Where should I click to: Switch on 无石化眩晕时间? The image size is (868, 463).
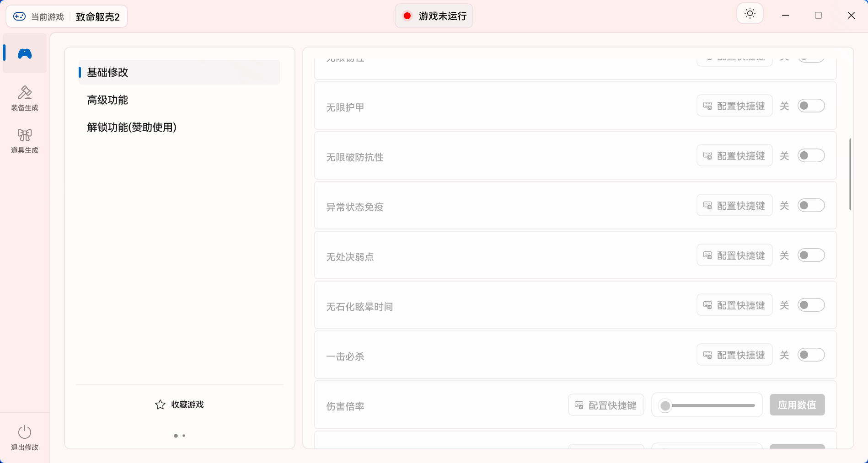[811, 305]
